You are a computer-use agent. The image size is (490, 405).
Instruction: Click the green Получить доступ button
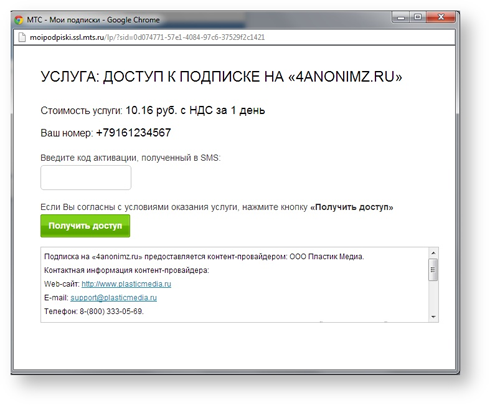pyautogui.click(x=85, y=226)
